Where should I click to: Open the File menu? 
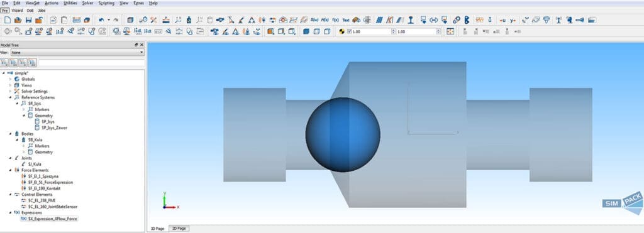point(5,3)
